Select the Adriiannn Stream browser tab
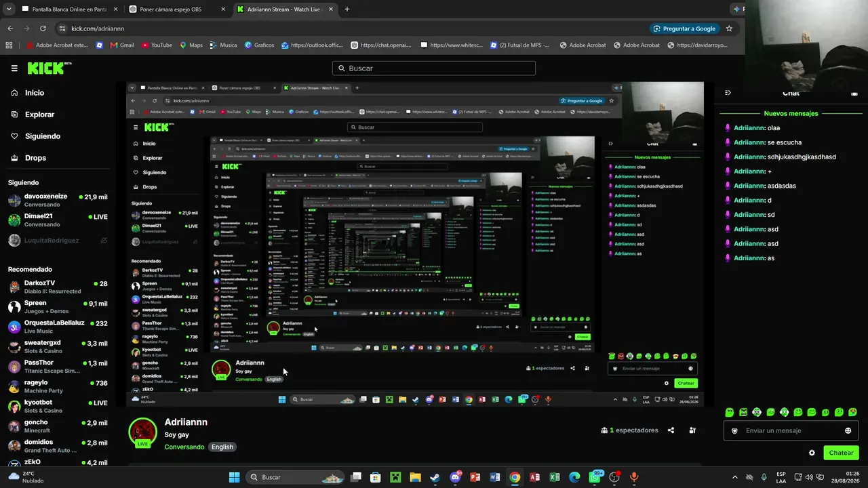Image resolution: width=868 pixels, height=488 pixels. [x=285, y=9]
